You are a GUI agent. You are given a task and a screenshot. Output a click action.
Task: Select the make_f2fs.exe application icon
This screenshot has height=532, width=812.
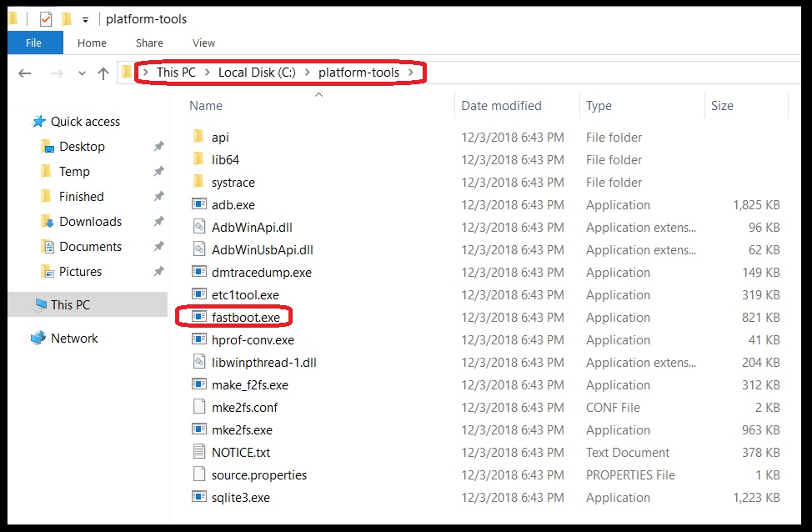click(199, 384)
